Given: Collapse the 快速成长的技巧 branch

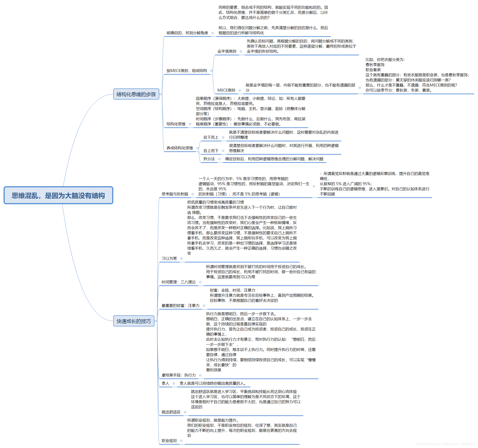Looking at the screenshot, I should pos(156,321).
